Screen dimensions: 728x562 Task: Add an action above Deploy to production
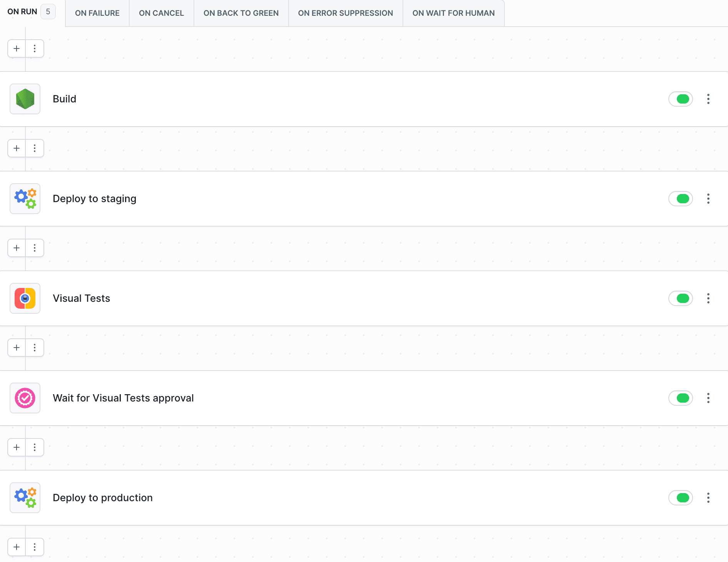[17, 447]
